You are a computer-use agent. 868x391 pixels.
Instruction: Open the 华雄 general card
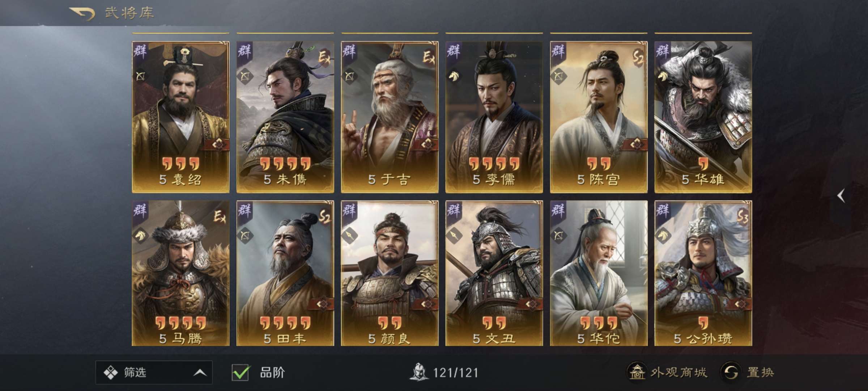coord(703,117)
